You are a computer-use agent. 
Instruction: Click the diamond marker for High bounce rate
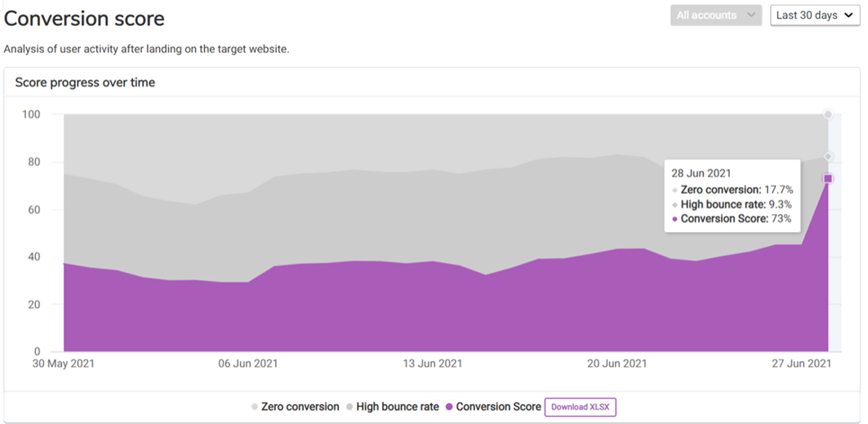coord(828,156)
